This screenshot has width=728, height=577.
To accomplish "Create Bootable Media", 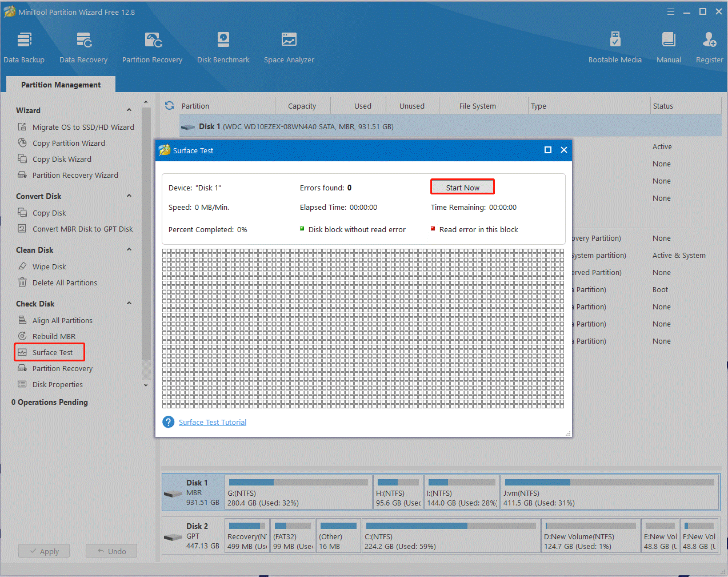I will click(x=615, y=47).
